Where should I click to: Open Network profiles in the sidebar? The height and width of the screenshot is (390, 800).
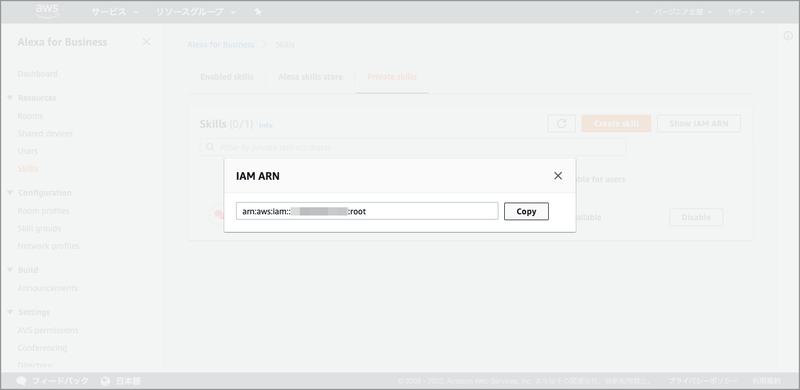coord(48,246)
